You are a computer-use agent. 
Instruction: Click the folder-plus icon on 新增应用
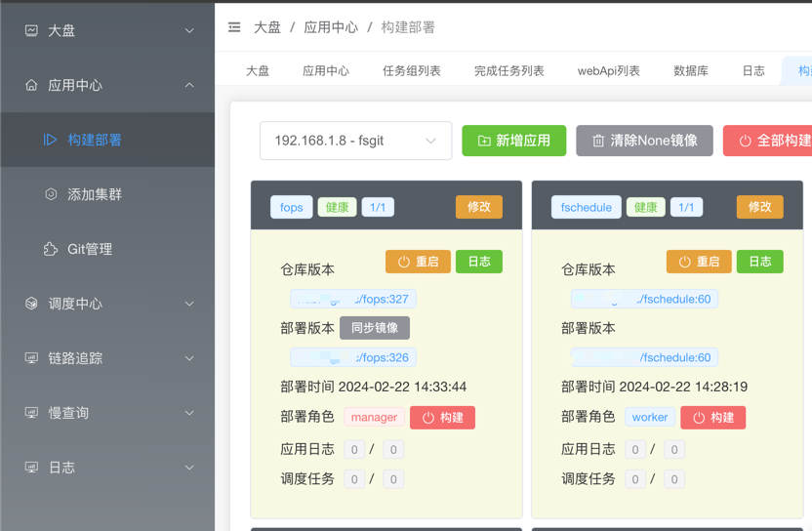(x=484, y=141)
